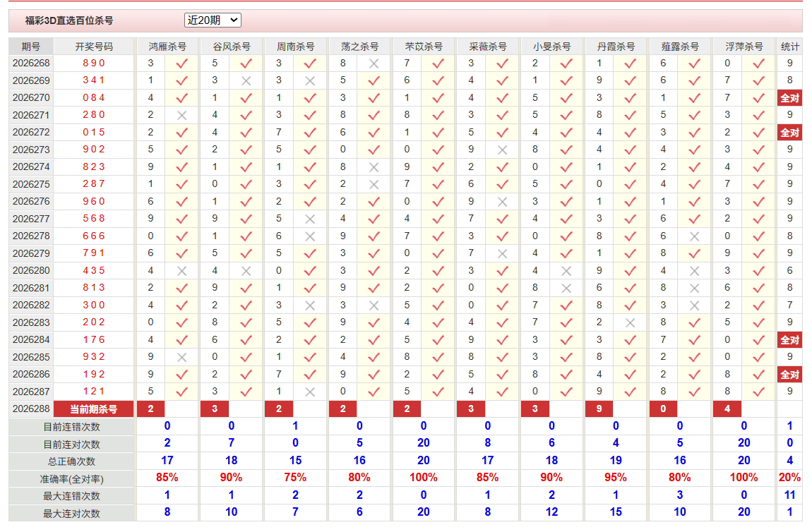Click the 统计 column header
This screenshot has height=532, width=812.
click(789, 47)
